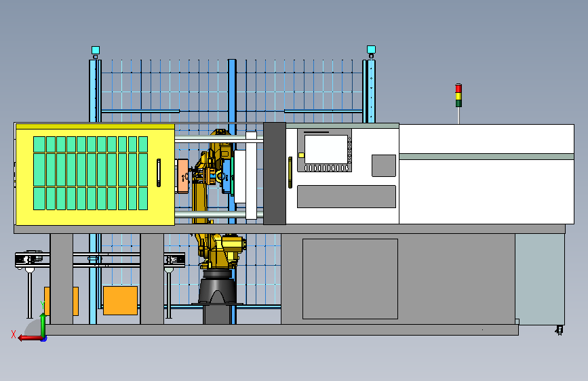Viewport: 588px width, 381px height.
Task: Select the large white injection unit cover
Action: (486, 174)
